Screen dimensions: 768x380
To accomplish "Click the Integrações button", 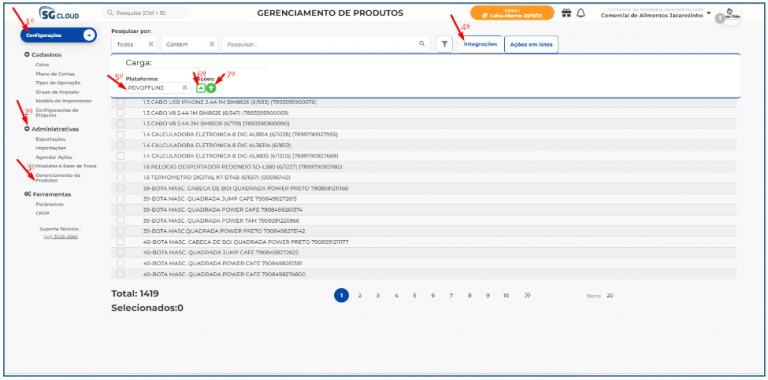I will coord(480,44).
